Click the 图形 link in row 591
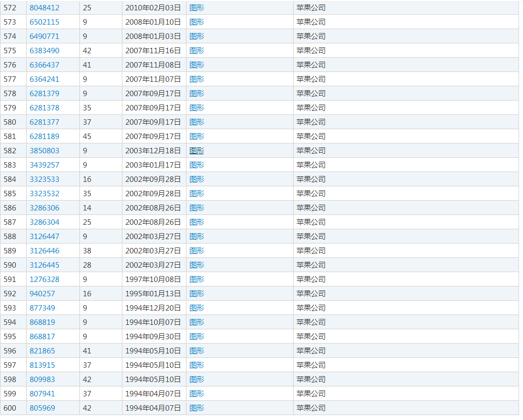Screen dimensions: 523x420 click(197, 280)
